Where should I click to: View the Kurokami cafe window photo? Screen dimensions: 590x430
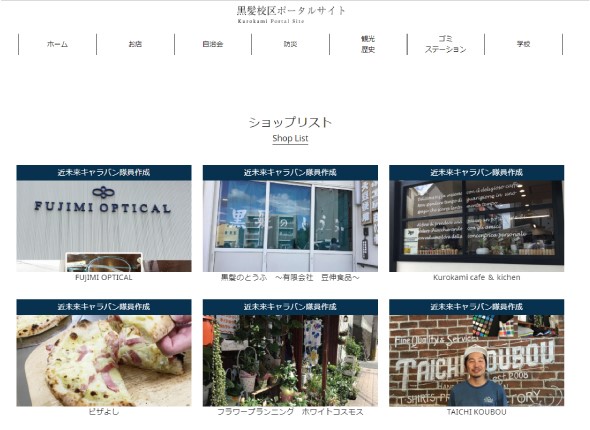476,226
